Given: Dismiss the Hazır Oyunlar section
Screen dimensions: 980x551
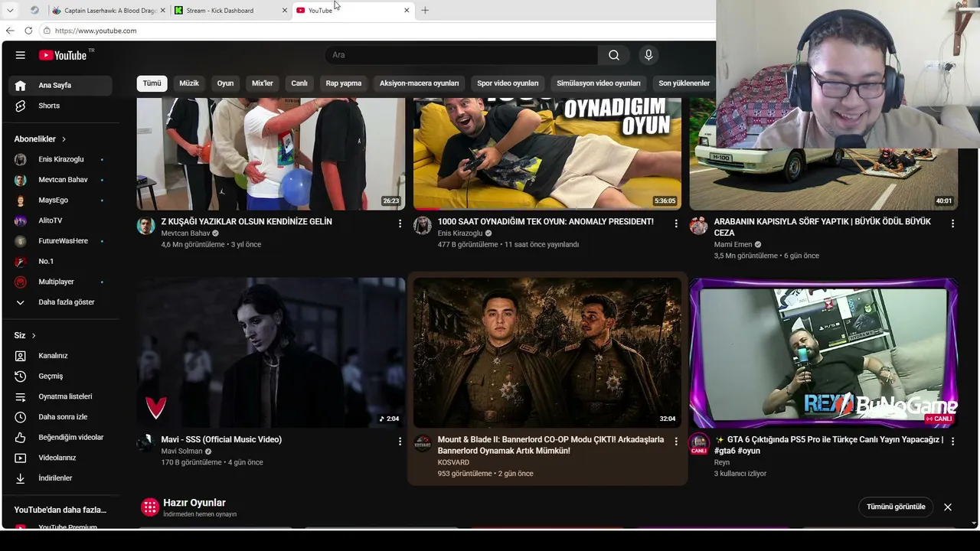Looking at the screenshot, I should pyautogui.click(x=948, y=507).
